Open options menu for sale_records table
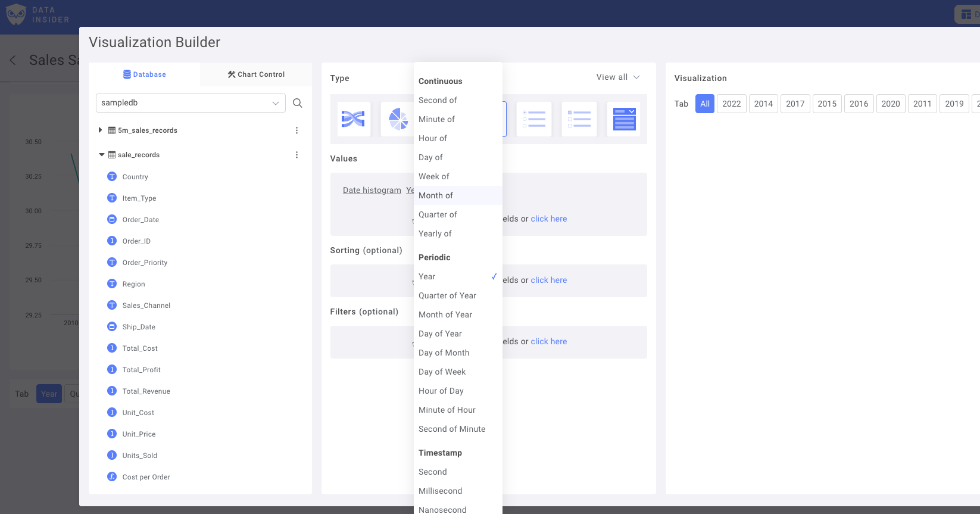Screen dimensions: 980x514 click(297, 155)
